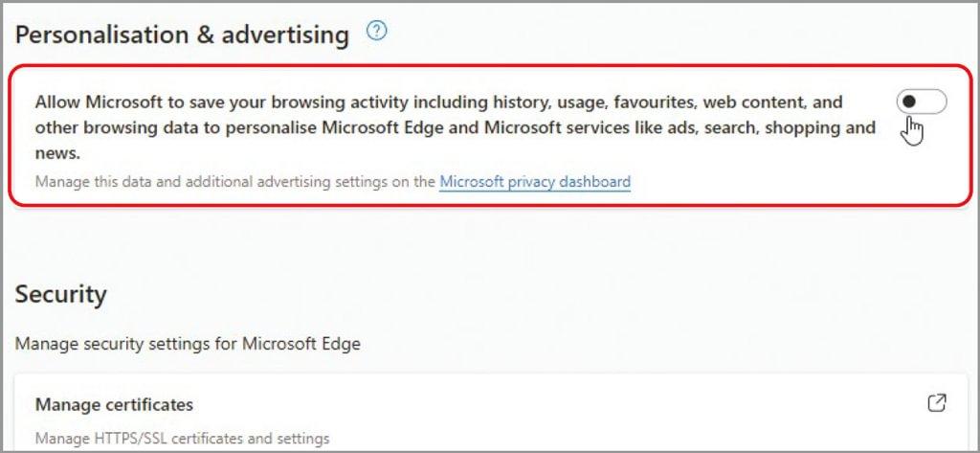Click the question mark circle icon

pyautogui.click(x=377, y=31)
